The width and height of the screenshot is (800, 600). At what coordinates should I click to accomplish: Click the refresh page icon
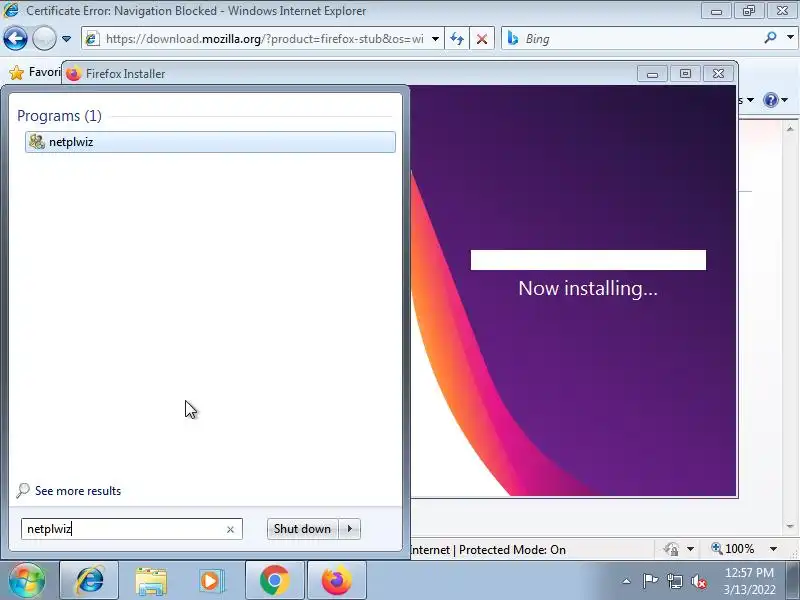(457, 39)
